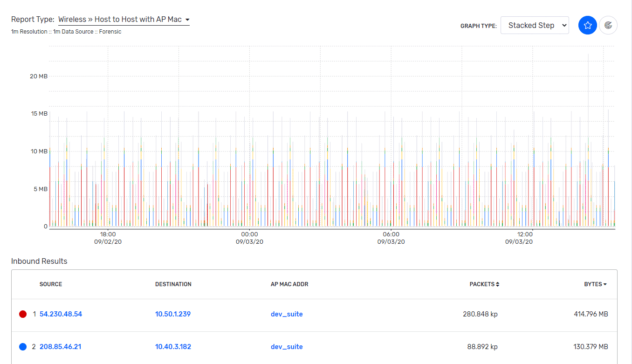Open source IP 208.85.46.21
Image resolution: width=632 pixels, height=364 pixels.
point(60,346)
